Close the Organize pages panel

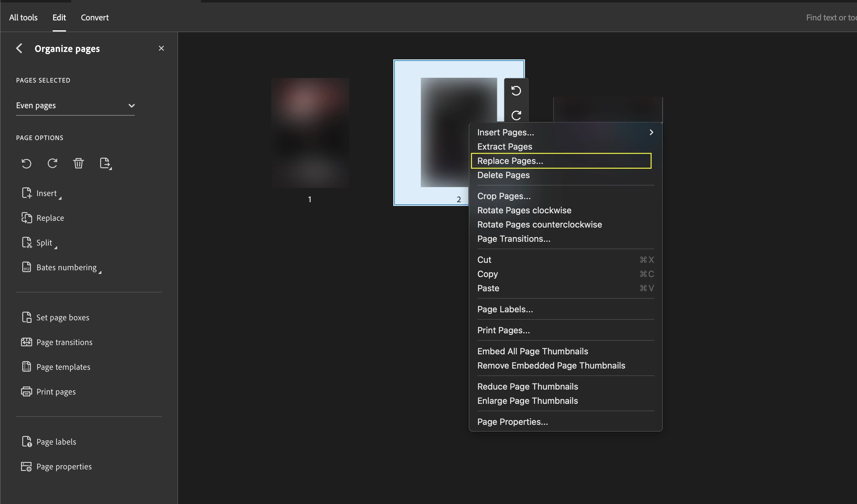click(x=161, y=48)
